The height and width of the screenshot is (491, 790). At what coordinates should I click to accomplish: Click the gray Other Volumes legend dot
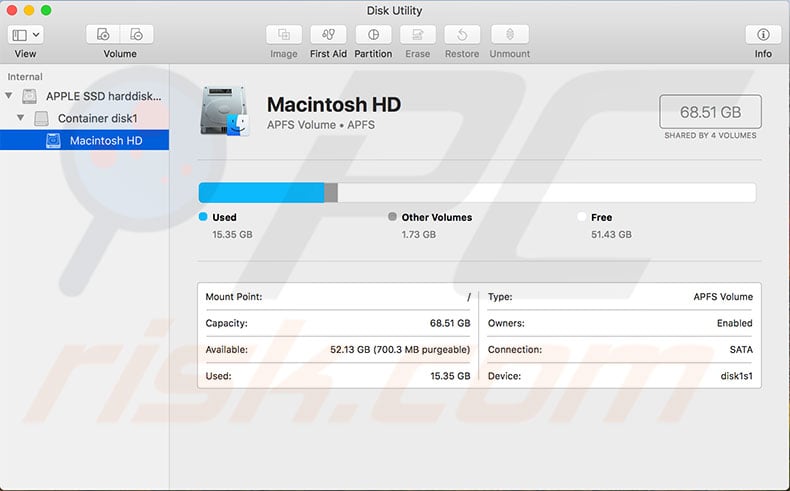pyautogui.click(x=392, y=217)
